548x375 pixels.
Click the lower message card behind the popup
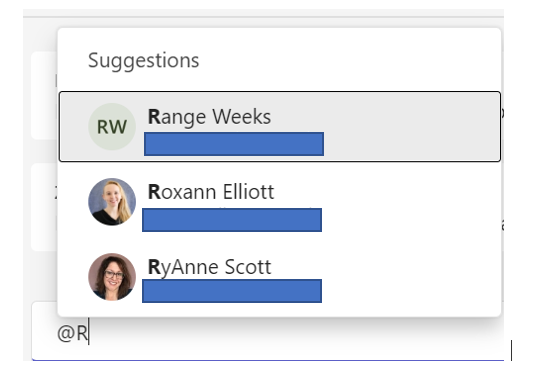click(x=44, y=207)
